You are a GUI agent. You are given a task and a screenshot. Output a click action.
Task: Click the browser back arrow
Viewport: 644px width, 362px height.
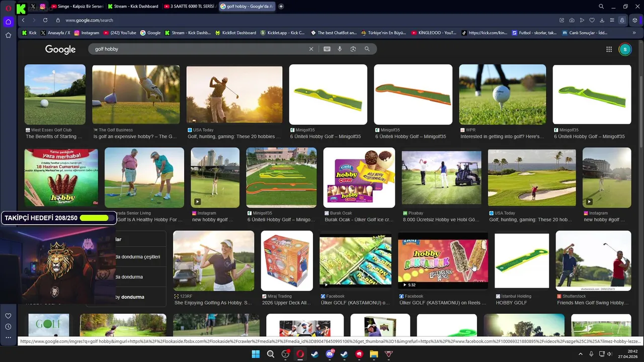[x=23, y=20]
